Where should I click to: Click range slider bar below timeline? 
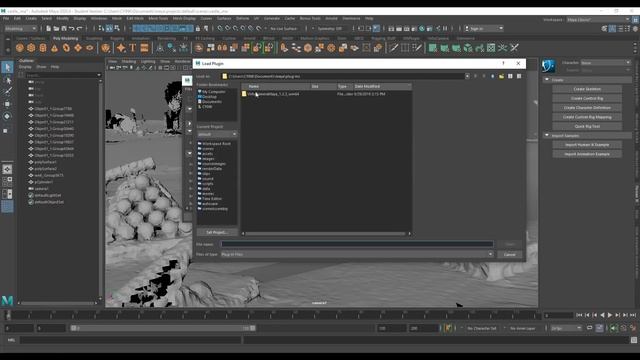163,328
